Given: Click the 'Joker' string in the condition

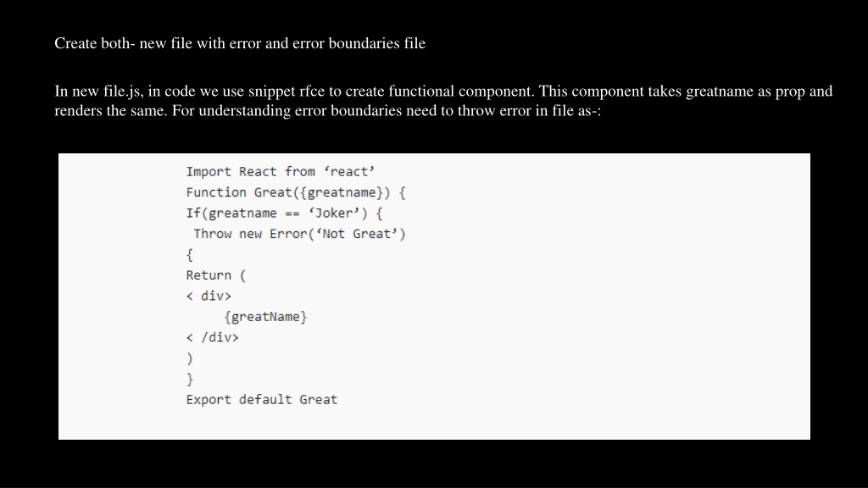Looking at the screenshot, I should pyautogui.click(x=334, y=213).
